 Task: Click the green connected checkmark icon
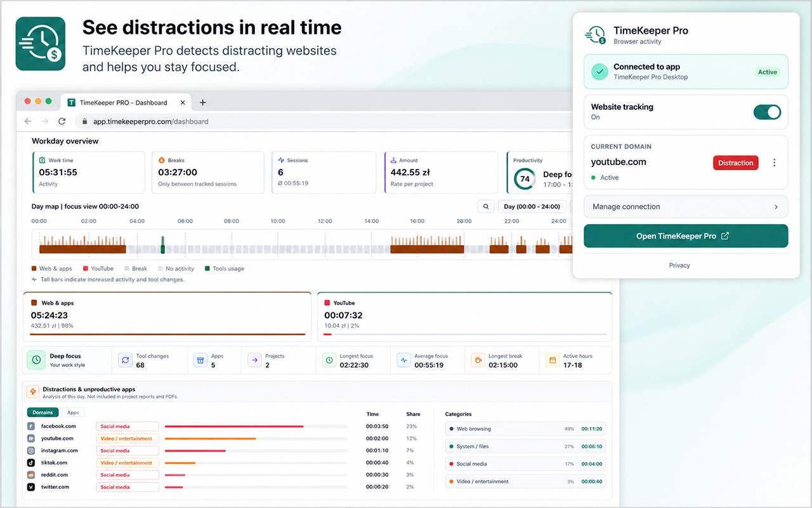pos(599,71)
